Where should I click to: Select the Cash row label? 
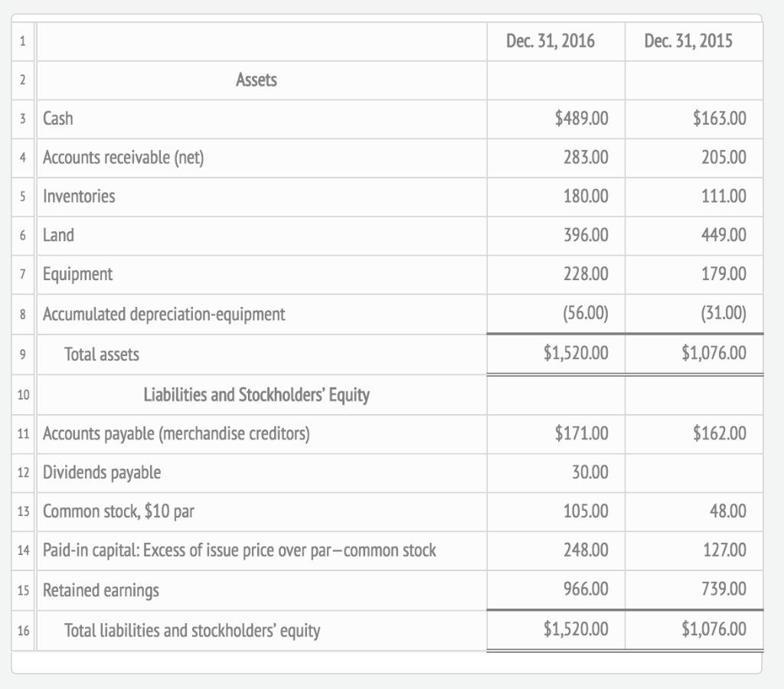[58, 119]
